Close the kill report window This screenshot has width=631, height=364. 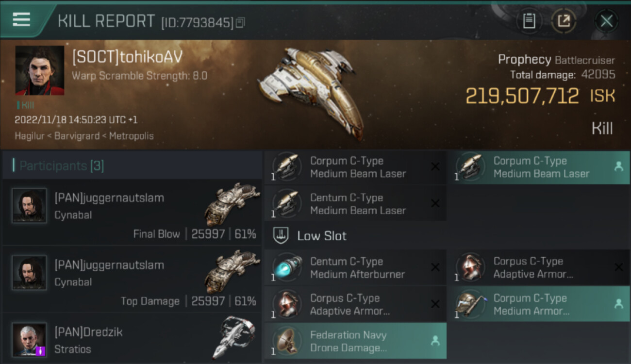(607, 21)
